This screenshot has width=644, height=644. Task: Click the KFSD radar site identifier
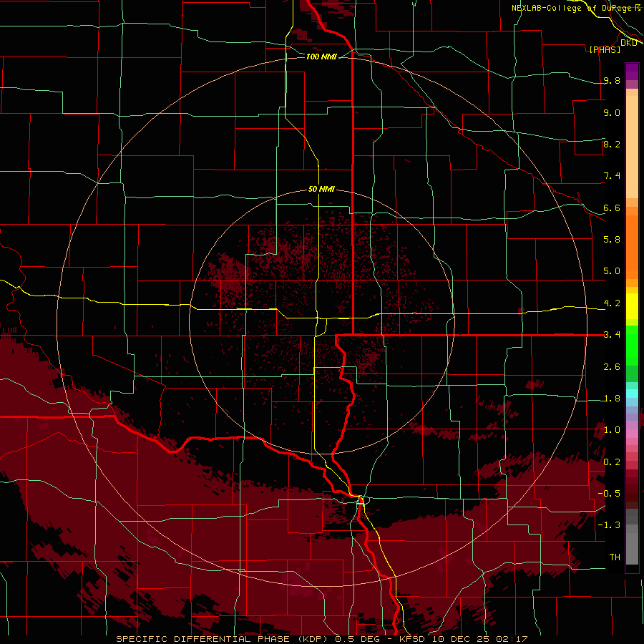point(413,639)
